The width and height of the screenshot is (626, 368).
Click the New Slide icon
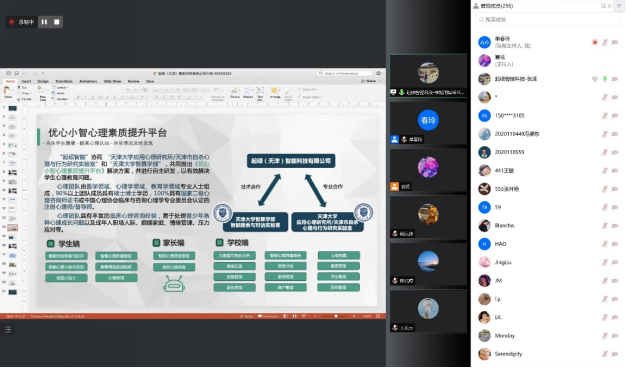pyautogui.click(x=43, y=93)
